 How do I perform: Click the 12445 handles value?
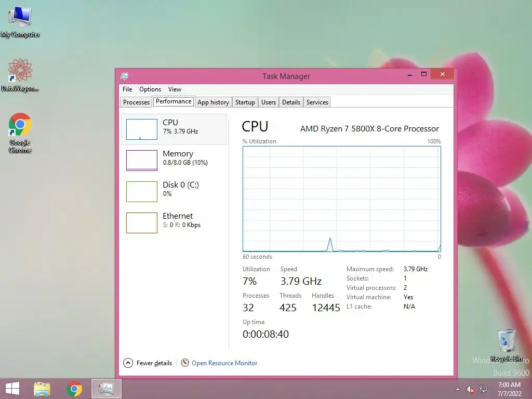(326, 308)
